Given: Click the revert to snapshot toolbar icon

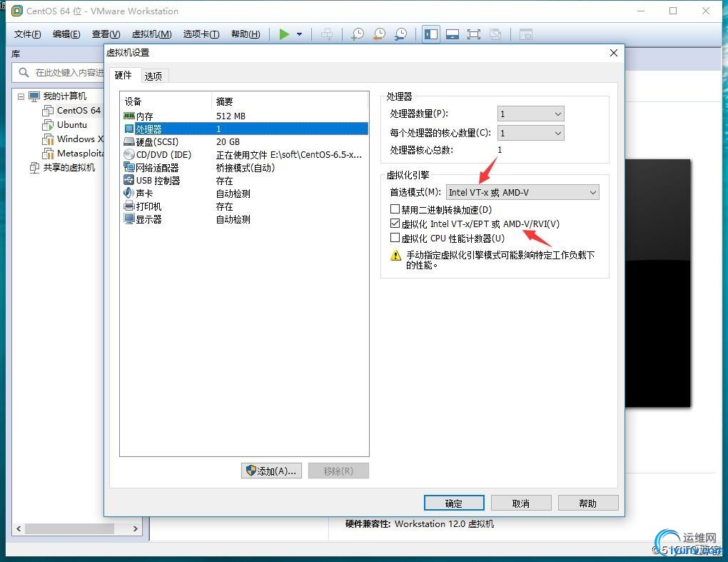Looking at the screenshot, I should click(379, 34).
